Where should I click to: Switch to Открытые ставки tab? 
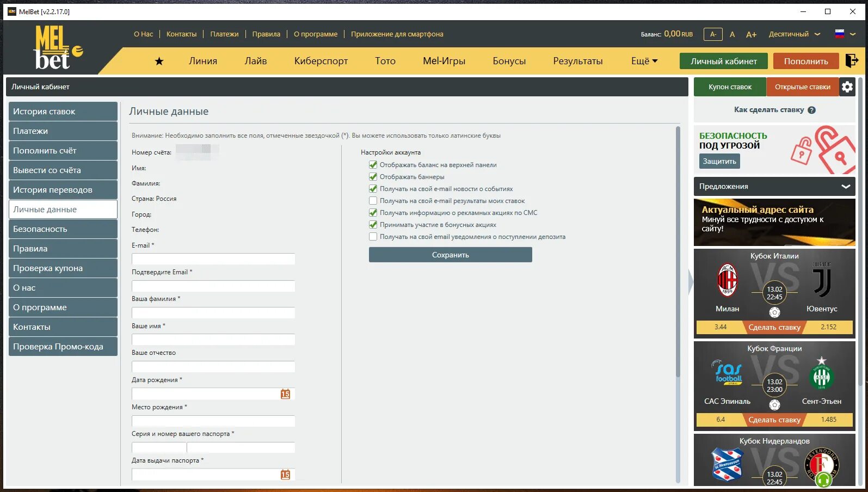[803, 87]
